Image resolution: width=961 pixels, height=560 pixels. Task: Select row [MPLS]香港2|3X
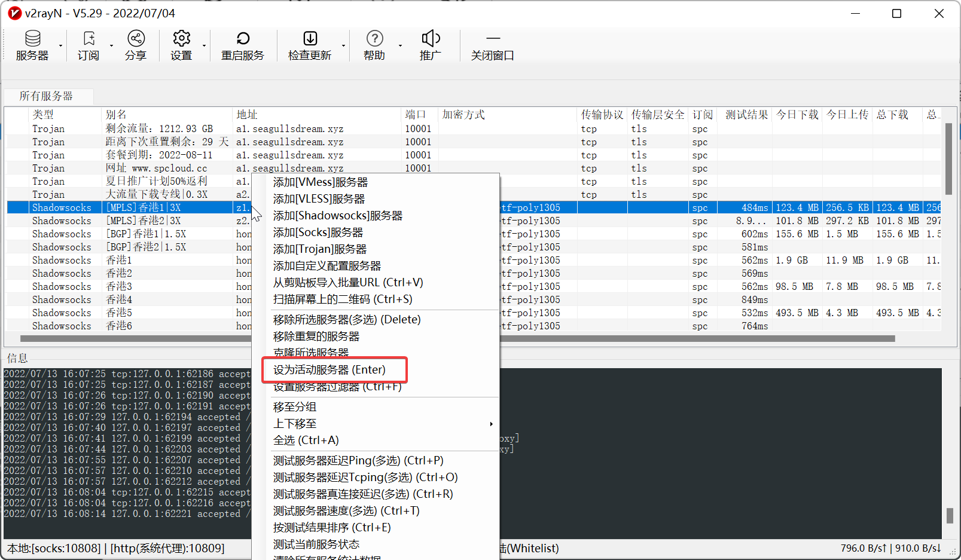click(474, 221)
